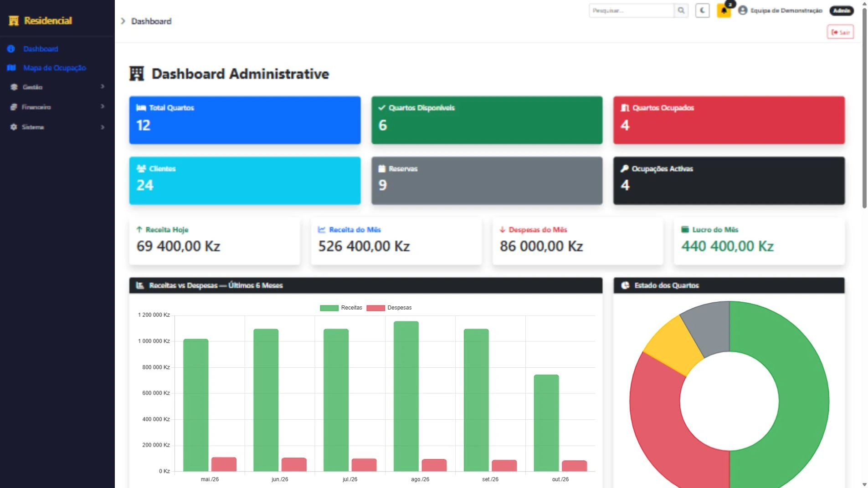
Task: Click the Reservas calendar icon
Action: [x=382, y=168]
